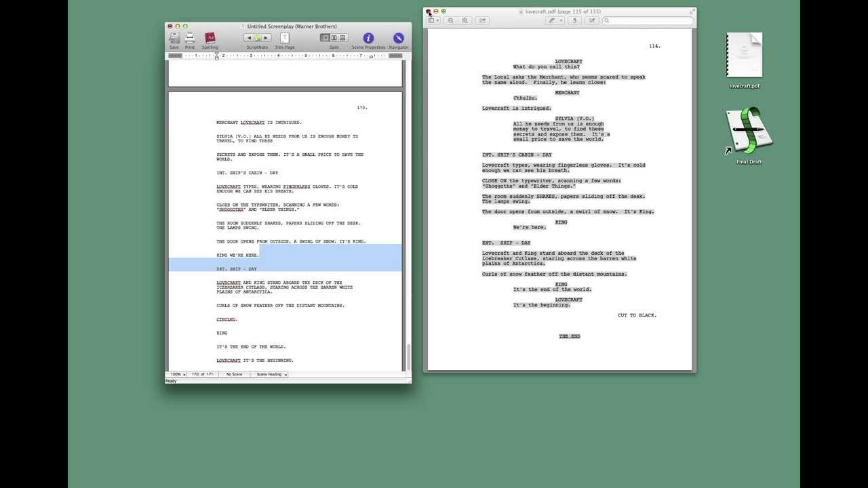This screenshot has height=488, width=868.
Task: Click the No Scene status field
Action: click(x=234, y=374)
